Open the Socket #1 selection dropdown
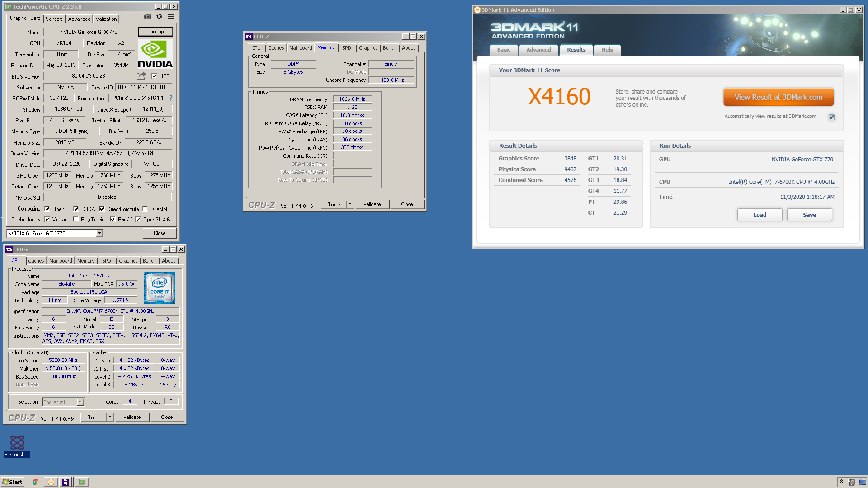 point(80,402)
